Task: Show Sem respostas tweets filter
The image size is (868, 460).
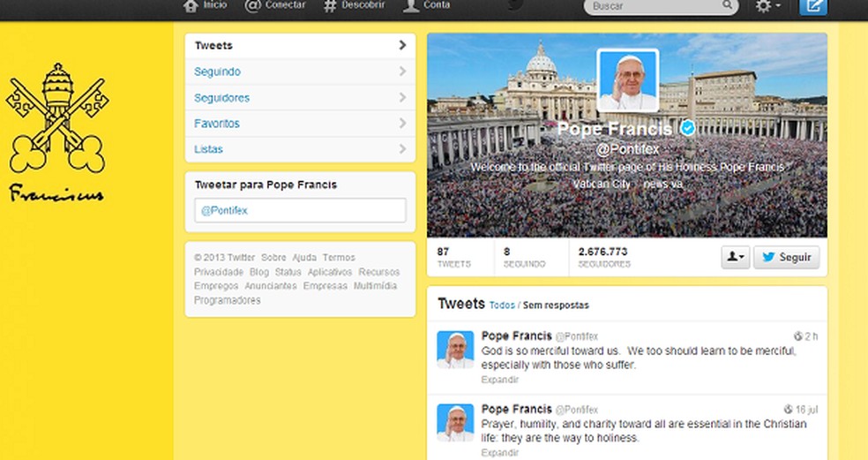Action: (x=556, y=305)
